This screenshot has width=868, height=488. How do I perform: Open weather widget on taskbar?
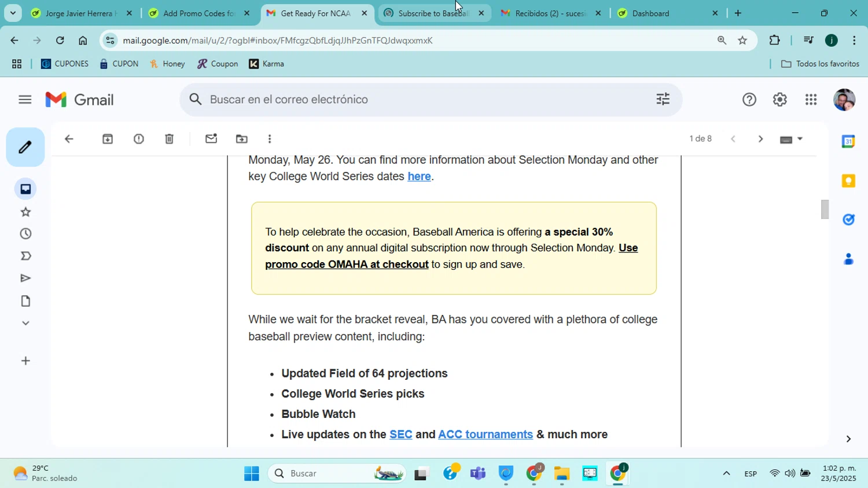[x=45, y=474]
